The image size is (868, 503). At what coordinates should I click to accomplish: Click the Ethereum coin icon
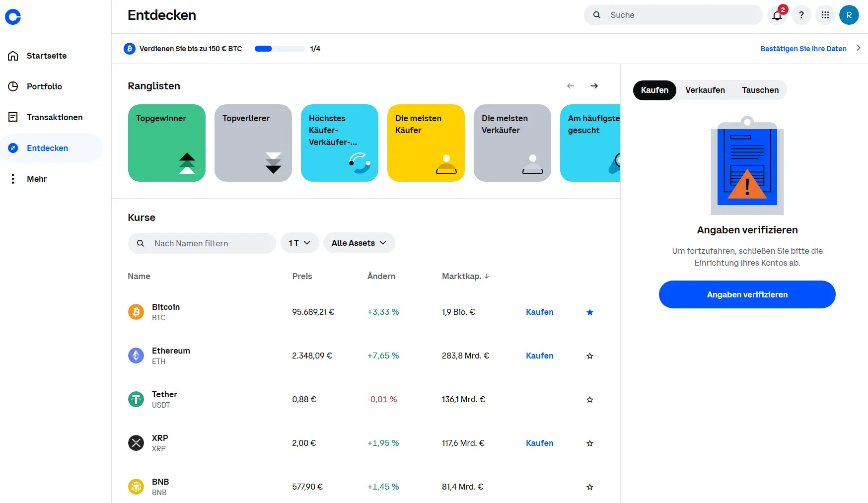click(136, 356)
